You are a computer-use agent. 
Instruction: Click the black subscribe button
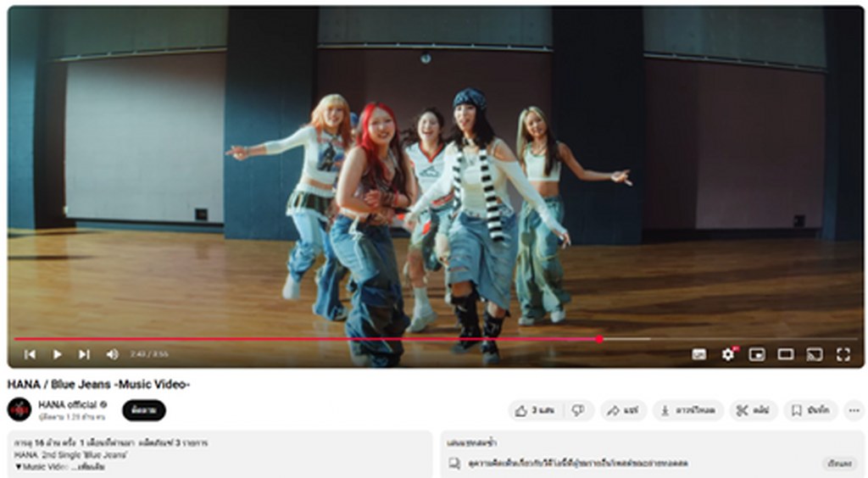click(x=144, y=410)
